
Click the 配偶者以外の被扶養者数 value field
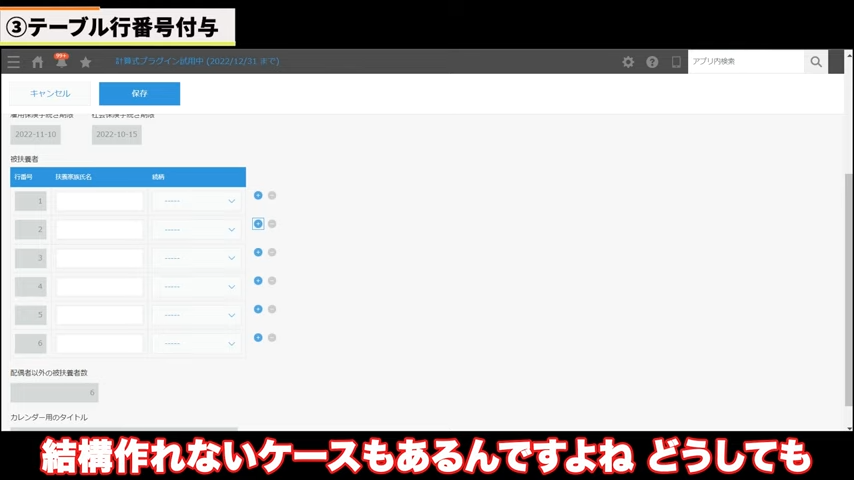point(54,392)
